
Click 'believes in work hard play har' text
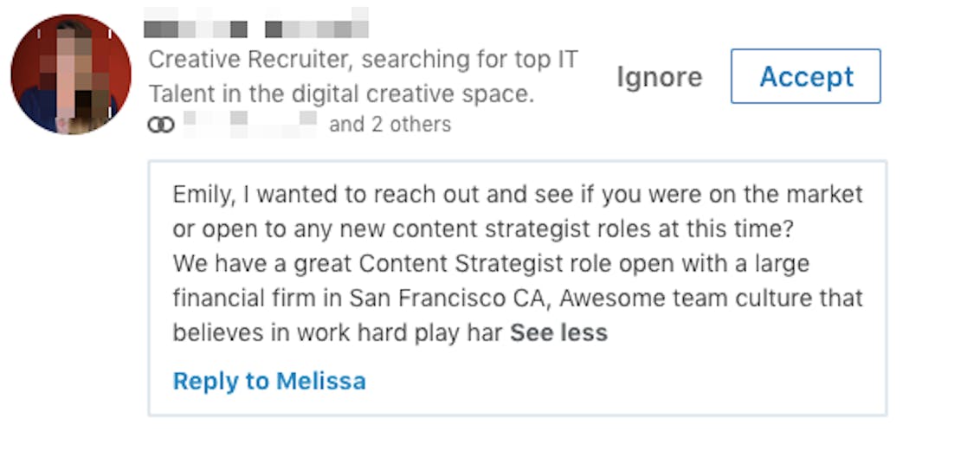[338, 332]
